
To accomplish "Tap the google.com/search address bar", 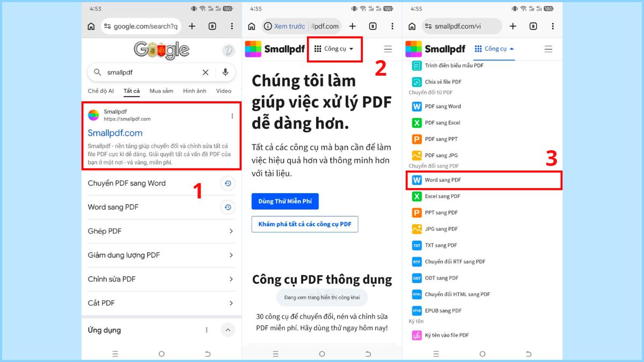I will tap(141, 26).
